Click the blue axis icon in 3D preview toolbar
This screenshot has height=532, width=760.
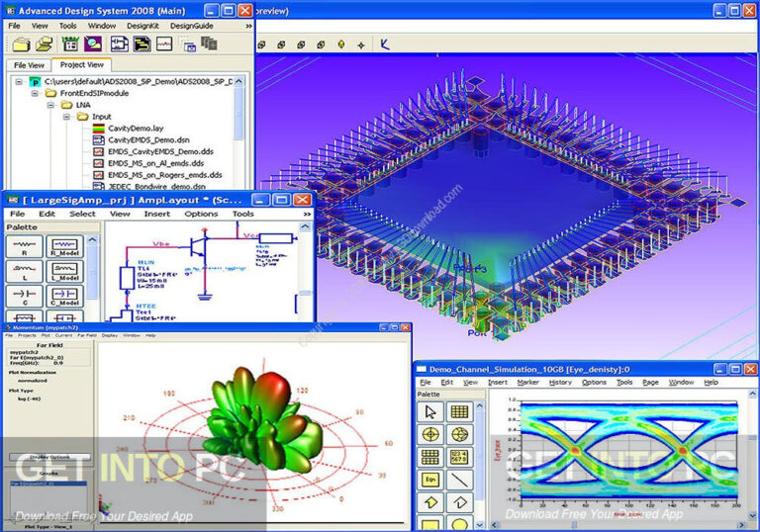click(x=385, y=44)
